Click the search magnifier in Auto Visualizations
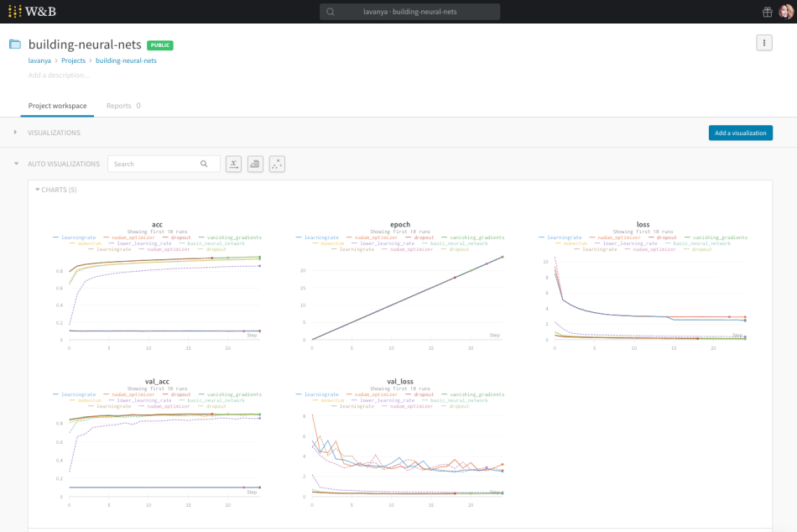797x532 pixels. [204, 164]
